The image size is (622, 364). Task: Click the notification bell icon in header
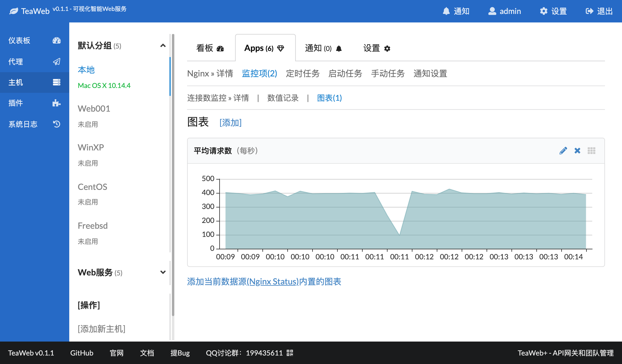coord(446,11)
